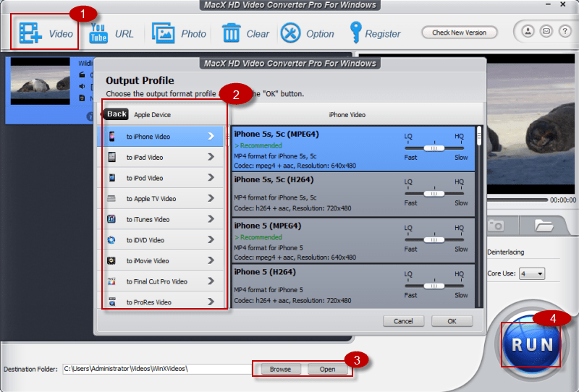579x392 pixels.
Task: Adjust quality slider for iPhone 5 MPEG4
Action: tap(434, 239)
